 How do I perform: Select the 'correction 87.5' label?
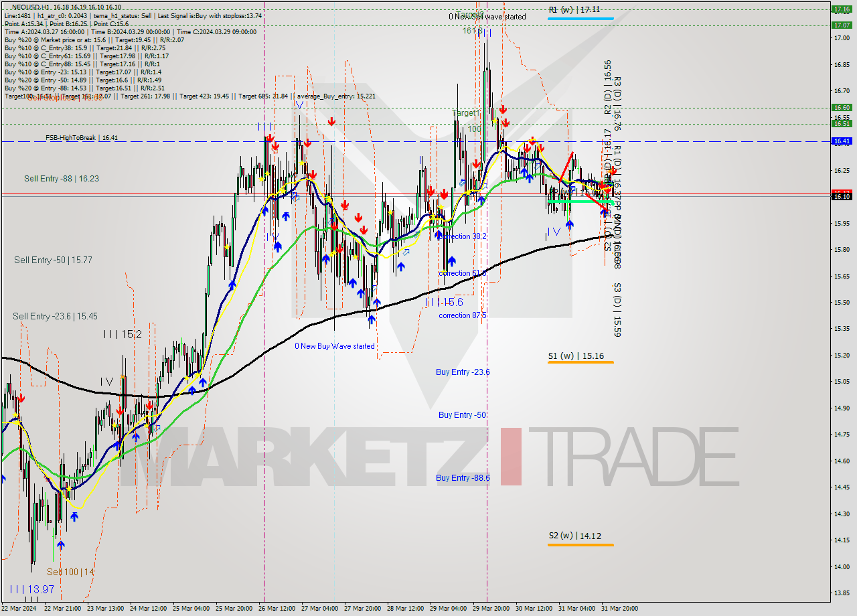[463, 315]
